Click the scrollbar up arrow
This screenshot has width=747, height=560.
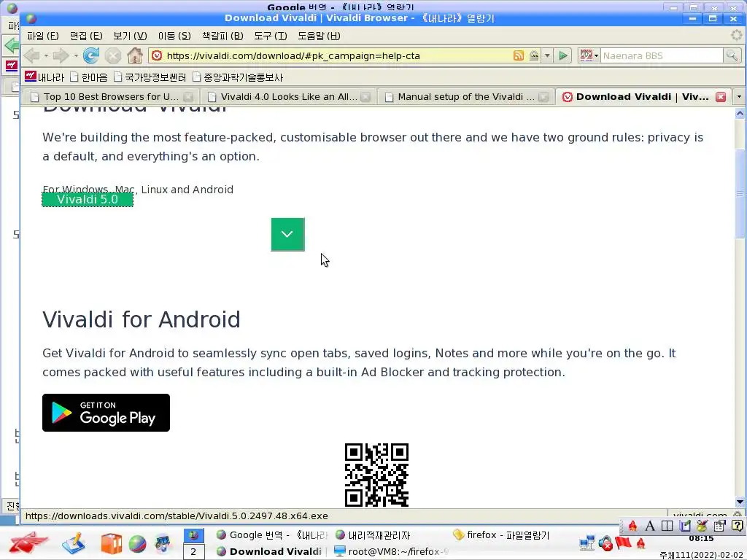tap(740, 113)
